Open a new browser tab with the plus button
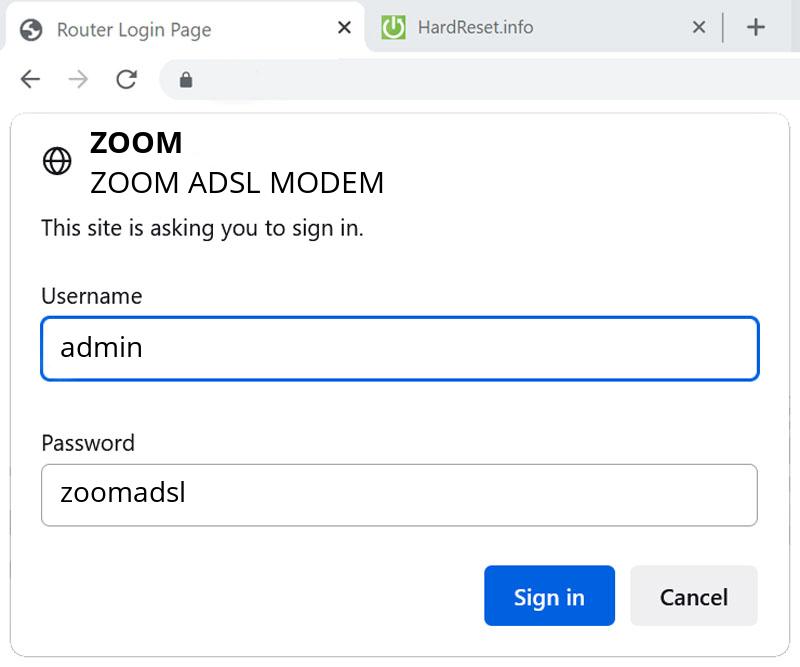The height and width of the screenshot is (667, 800). click(756, 27)
